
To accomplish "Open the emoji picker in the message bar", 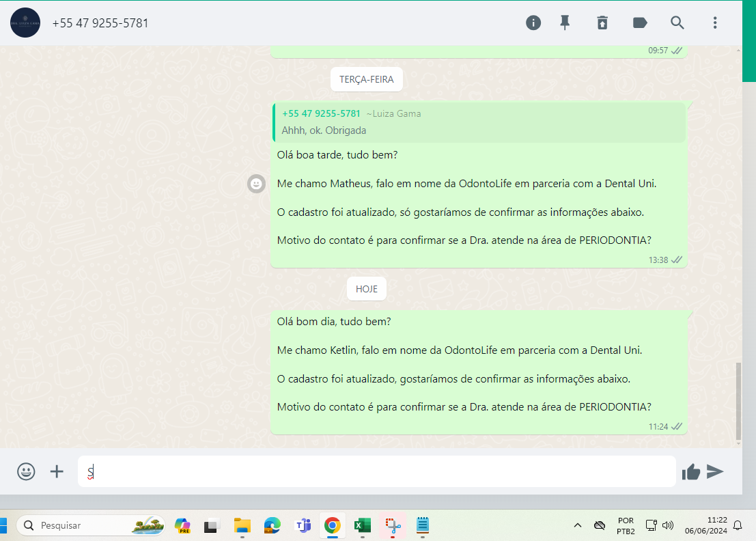I will point(26,471).
